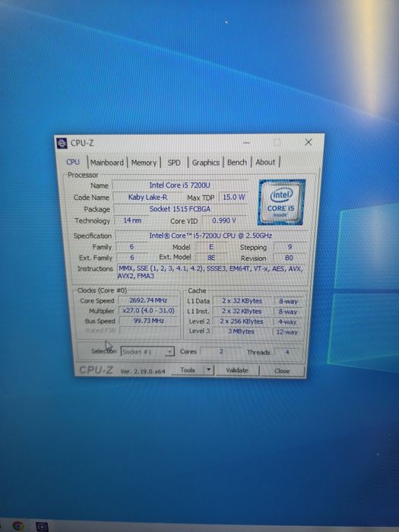Open Chrome from the taskbar
399x532 pixels.
pyautogui.click(x=18, y=526)
